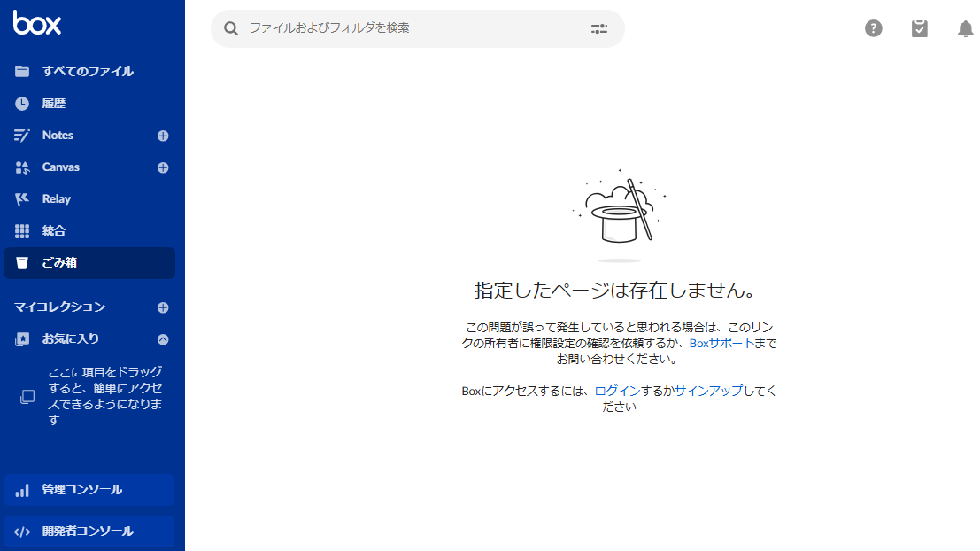The image size is (980, 551).
Task: Open the notifications bell
Action: point(965,28)
